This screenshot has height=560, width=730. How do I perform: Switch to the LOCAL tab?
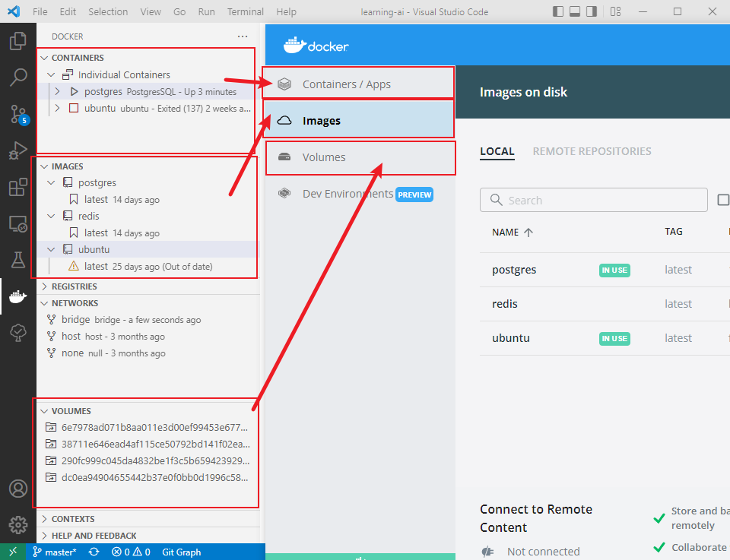click(497, 151)
